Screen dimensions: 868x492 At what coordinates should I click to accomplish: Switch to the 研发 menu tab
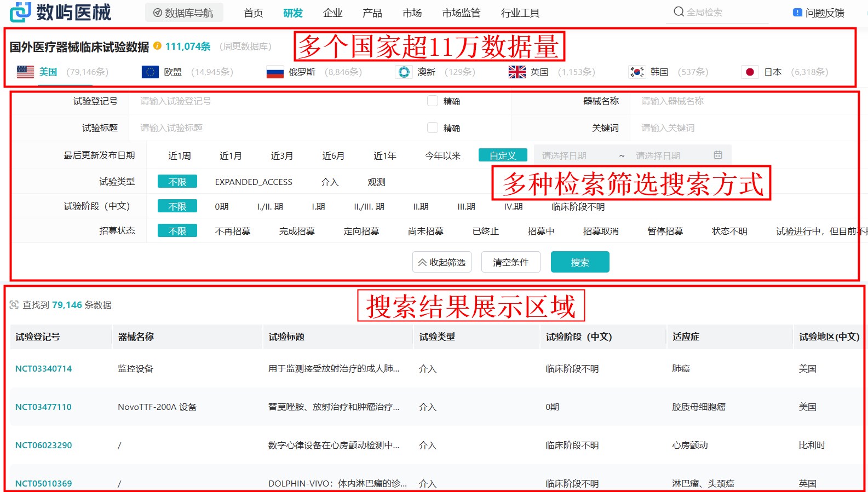[x=292, y=13]
